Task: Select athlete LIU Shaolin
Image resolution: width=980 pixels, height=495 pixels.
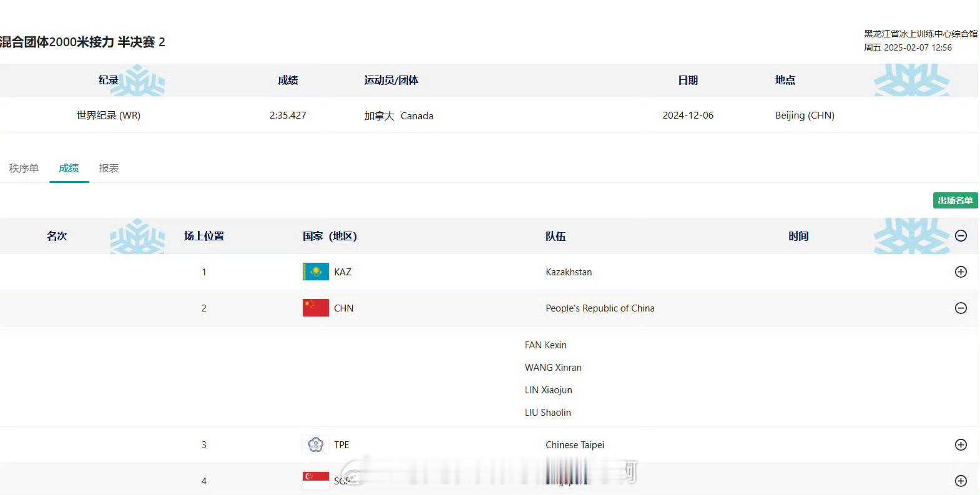Action: point(547,413)
